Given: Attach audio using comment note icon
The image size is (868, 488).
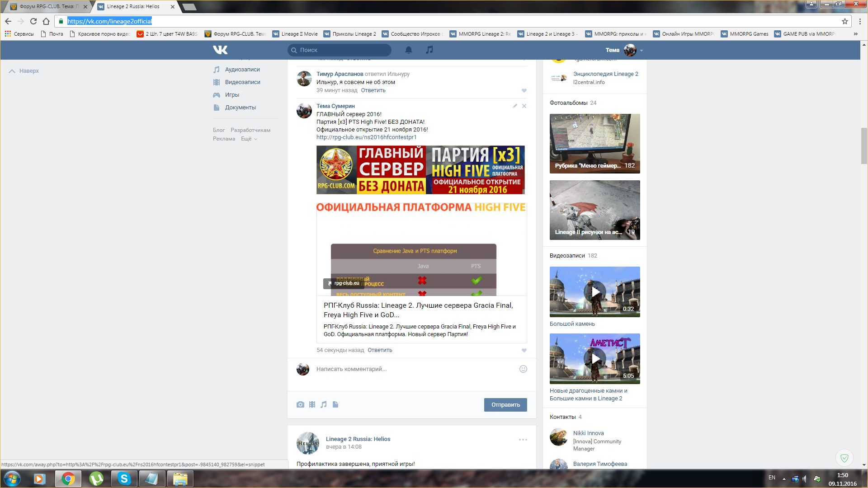Looking at the screenshot, I should [324, 404].
